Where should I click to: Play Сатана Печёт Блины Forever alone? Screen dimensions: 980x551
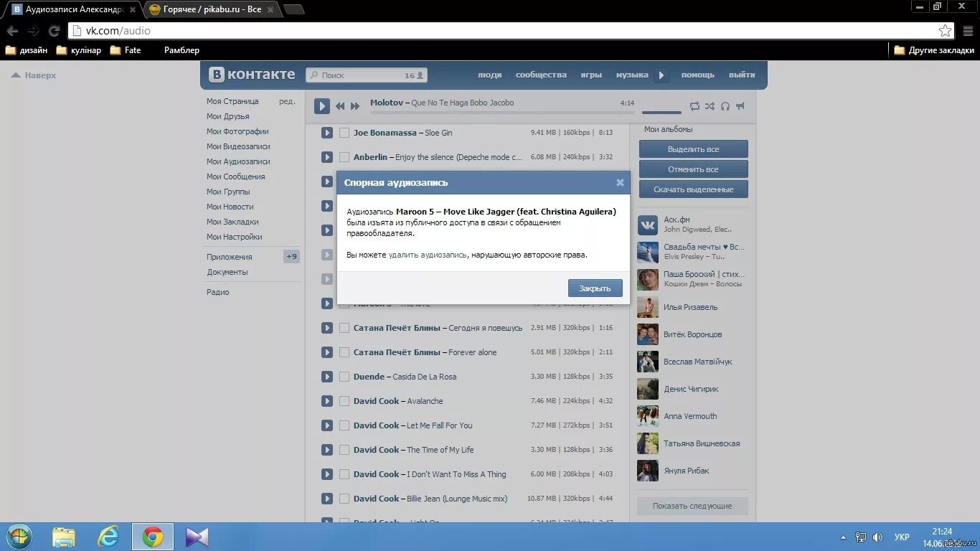point(327,352)
